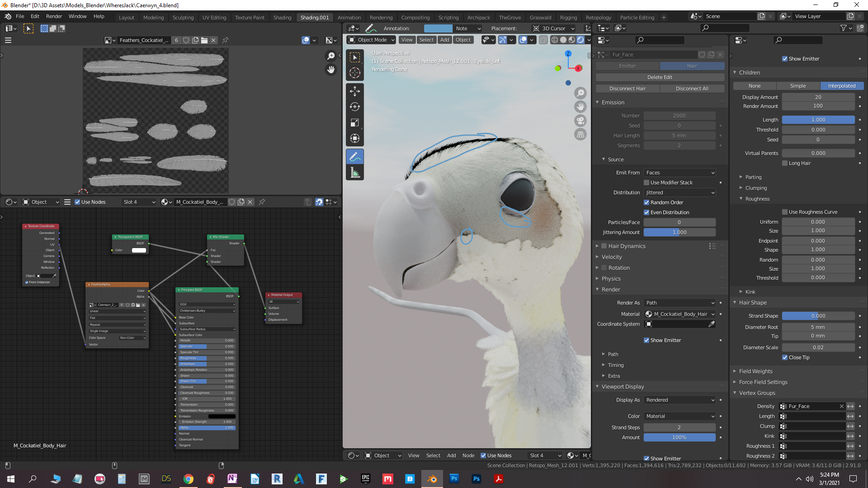Select the Move tool in viewport toolbar
This screenshot has width=868, height=488.
click(x=355, y=91)
